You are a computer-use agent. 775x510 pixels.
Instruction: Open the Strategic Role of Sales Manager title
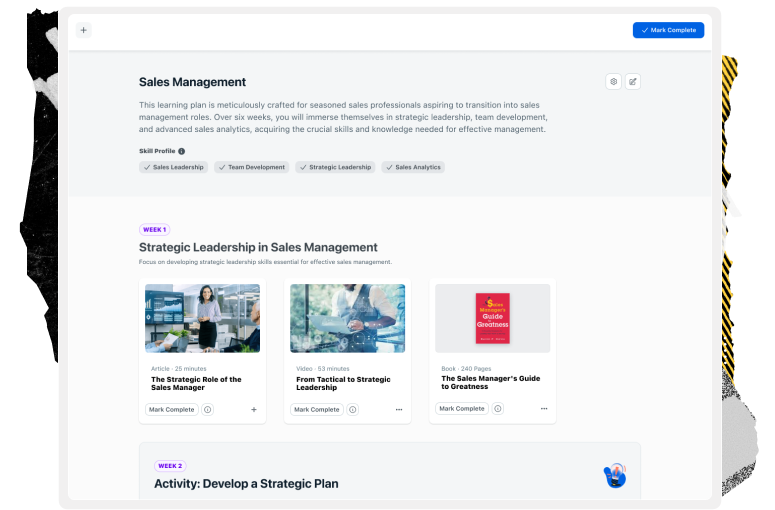(x=196, y=384)
